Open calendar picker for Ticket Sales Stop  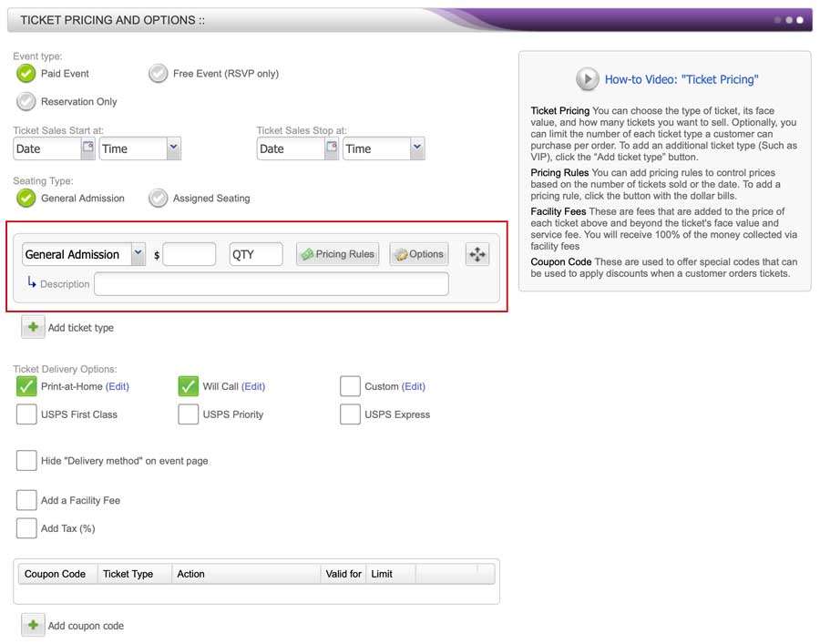(x=332, y=148)
